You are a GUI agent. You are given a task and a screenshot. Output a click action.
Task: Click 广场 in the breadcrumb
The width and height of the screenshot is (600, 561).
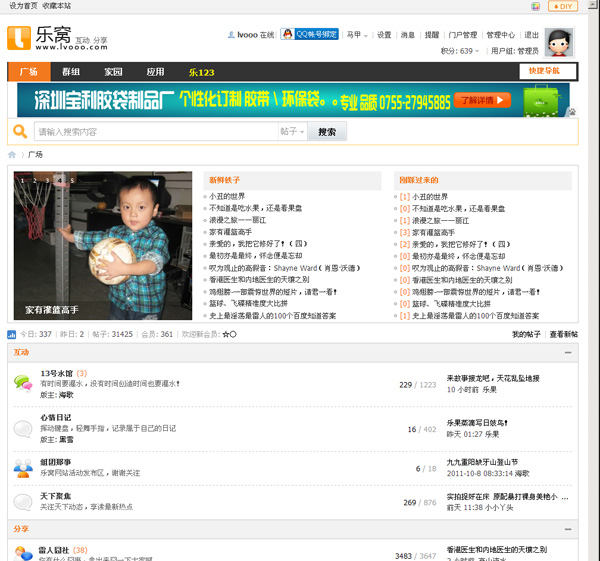point(35,155)
